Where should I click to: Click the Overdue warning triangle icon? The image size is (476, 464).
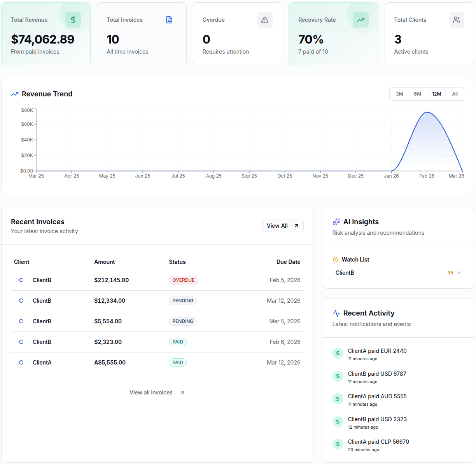[x=265, y=20]
